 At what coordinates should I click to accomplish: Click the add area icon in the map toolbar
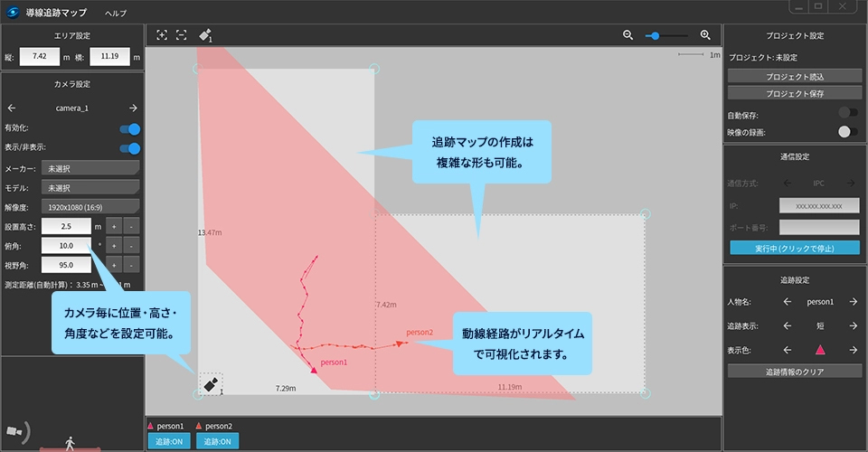(162, 35)
